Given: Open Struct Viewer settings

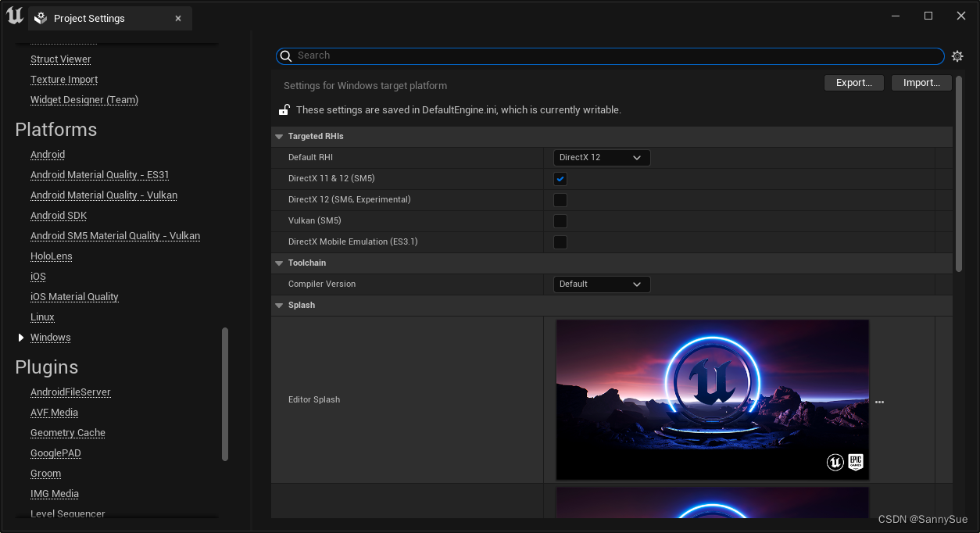Looking at the screenshot, I should 61,59.
